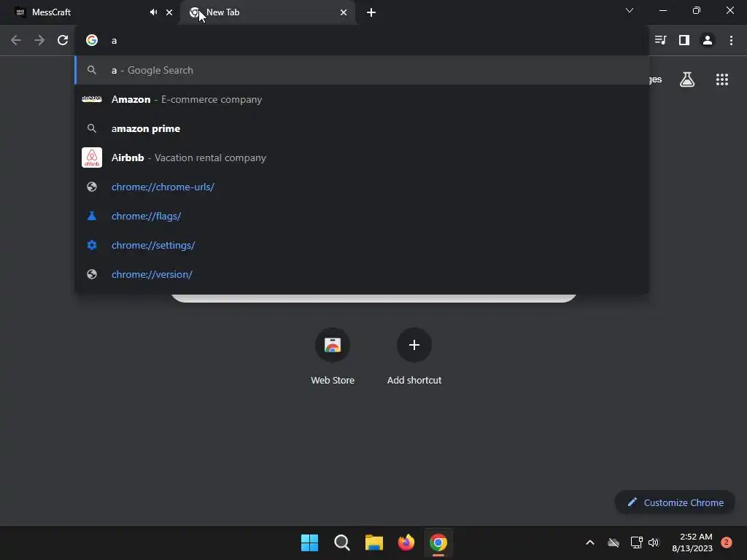The width and height of the screenshot is (747, 560).
Task: Select the New Tab tab
Action: coord(268,12)
